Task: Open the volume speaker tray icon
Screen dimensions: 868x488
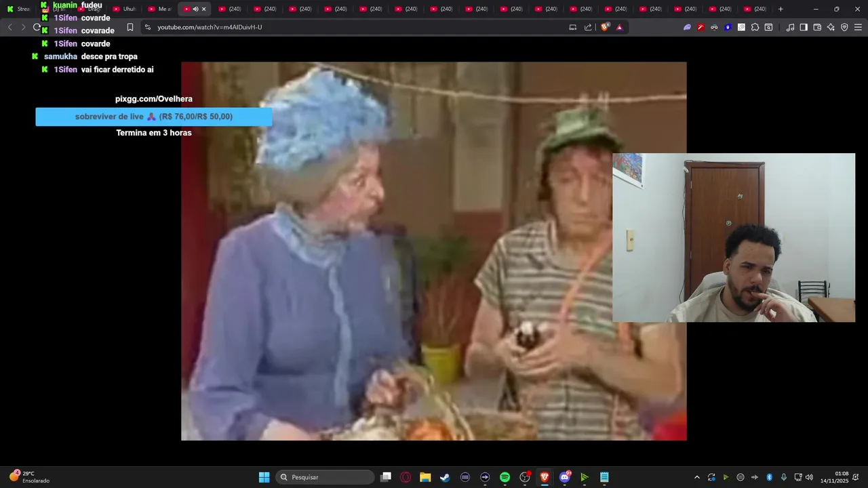Action: click(x=809, y=477)
